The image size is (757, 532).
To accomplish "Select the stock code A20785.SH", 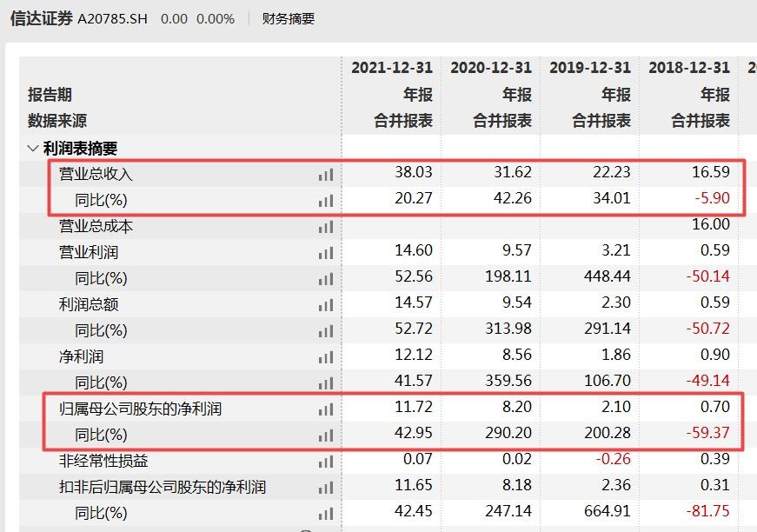I will 111,17.
